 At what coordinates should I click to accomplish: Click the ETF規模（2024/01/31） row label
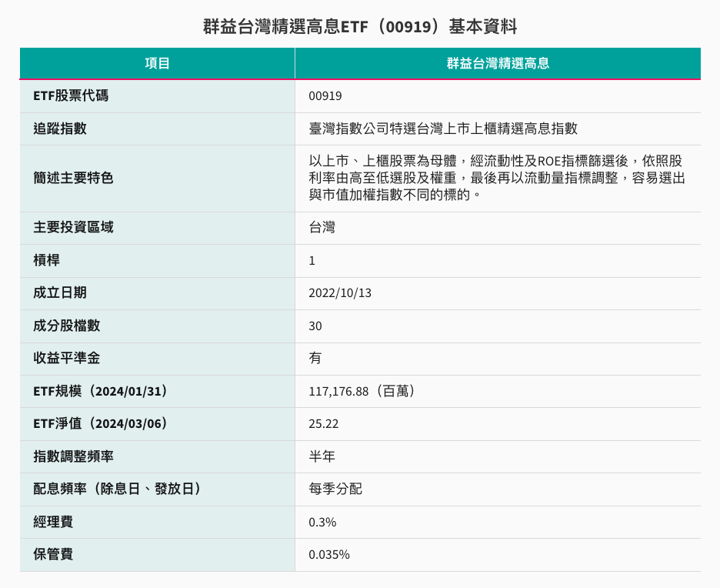pyautogui.click(x=100, y=392)
